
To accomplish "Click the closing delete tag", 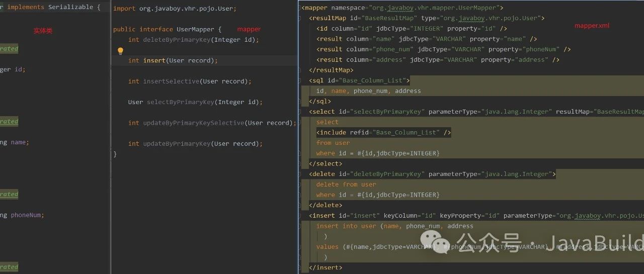I will (326, 206).
